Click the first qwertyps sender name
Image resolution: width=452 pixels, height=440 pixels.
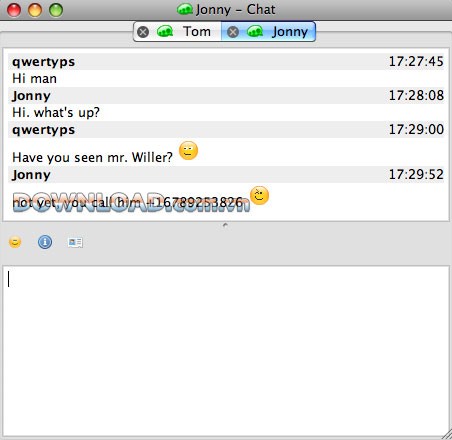[x=44, y=62]
